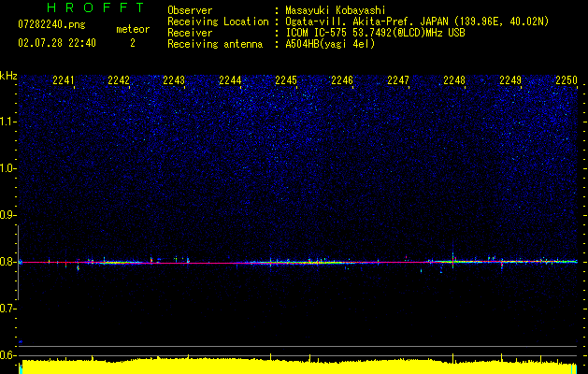588x374 pixels.
Task: Select the ICOM IC-575 53.7492 MHz receiver text
Action: [375, 33]
